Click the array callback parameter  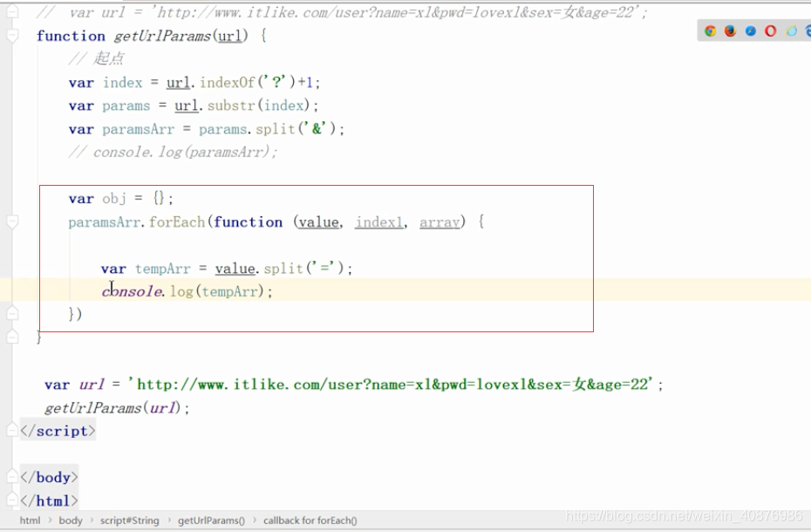coord(440,222)
